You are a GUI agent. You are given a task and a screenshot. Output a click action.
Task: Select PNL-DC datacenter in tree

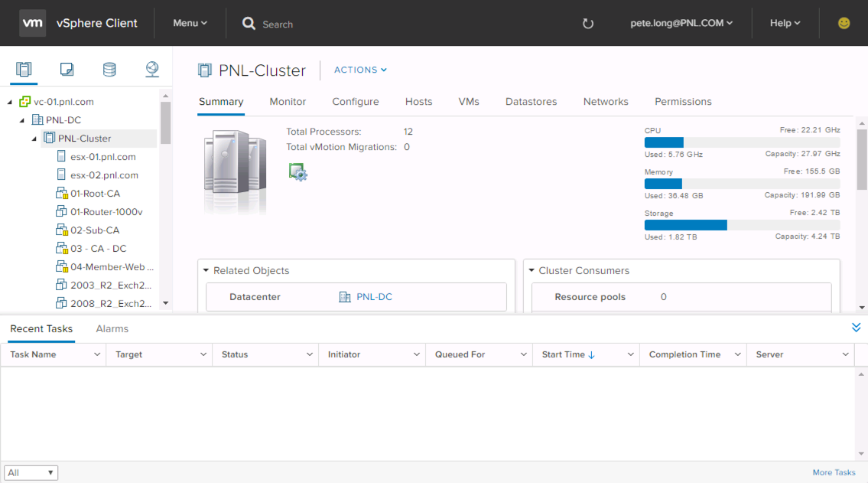pos(63,119)
